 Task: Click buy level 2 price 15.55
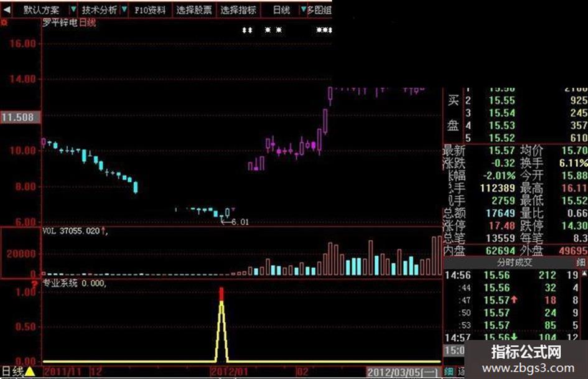(502, 100)
